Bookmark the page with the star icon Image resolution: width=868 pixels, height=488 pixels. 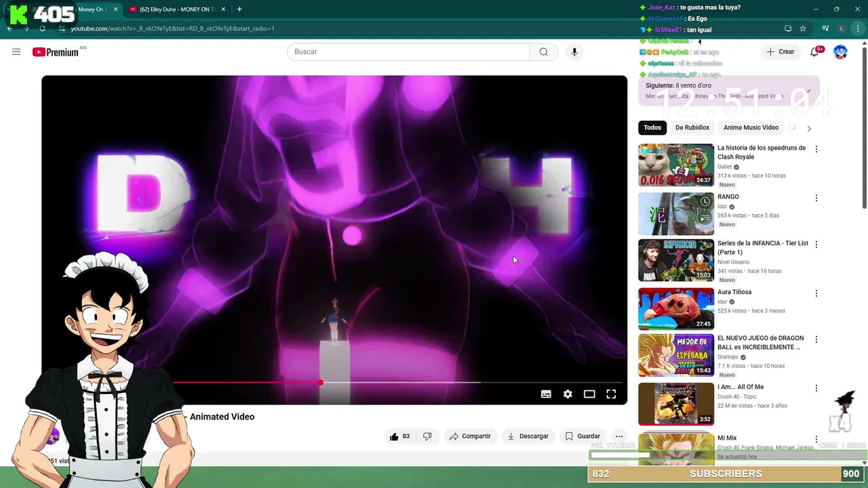pos(803,28)
